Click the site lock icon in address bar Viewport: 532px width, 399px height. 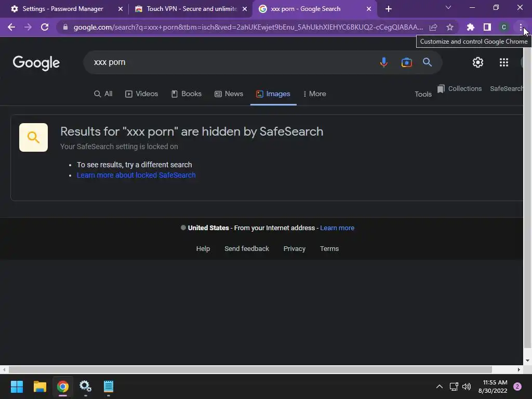tap(65, 27)
